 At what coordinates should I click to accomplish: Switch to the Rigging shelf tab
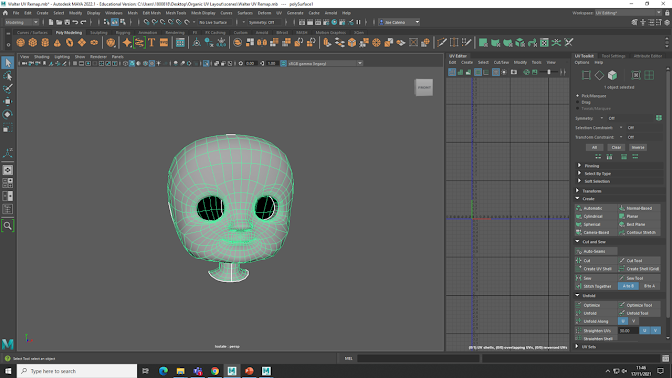pyautogui.click(x=123, y=33)
